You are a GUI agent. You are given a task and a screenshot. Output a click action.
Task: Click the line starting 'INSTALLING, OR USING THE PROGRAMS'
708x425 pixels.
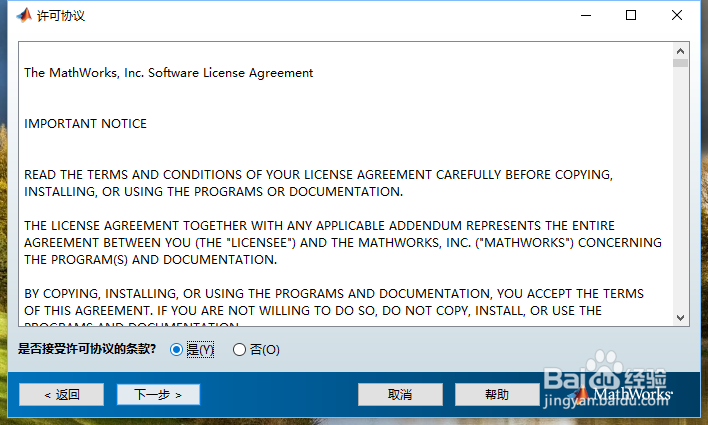213,192
